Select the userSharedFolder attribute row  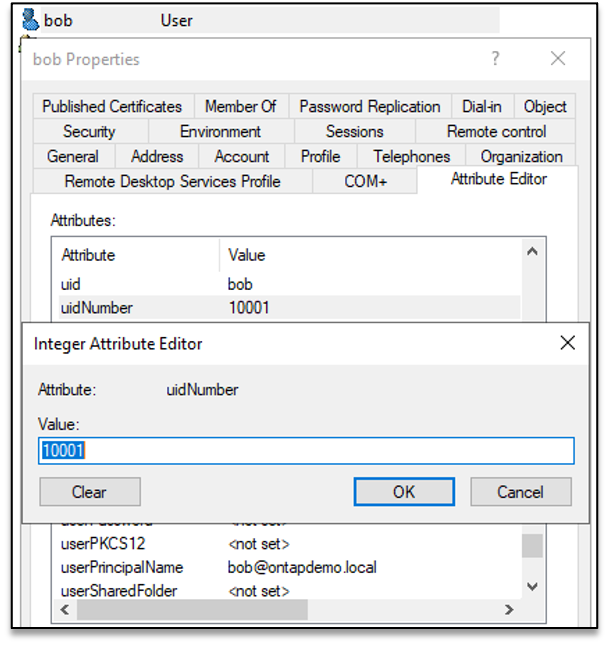click(x=290, y=591)
